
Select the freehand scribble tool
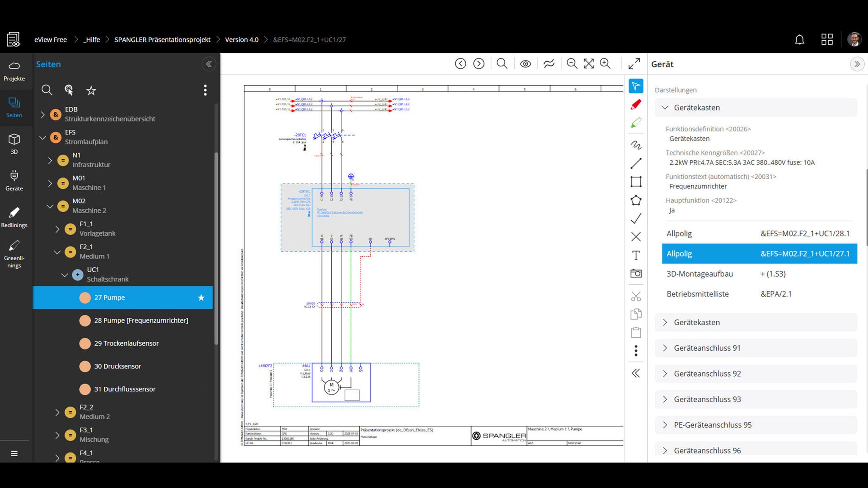coord(636,145)
